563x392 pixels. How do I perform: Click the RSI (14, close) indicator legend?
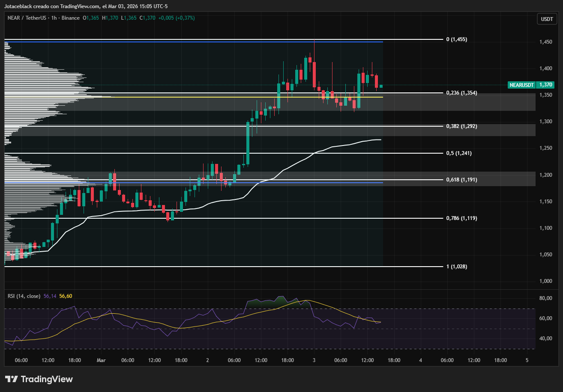click(x=24, y=296)
